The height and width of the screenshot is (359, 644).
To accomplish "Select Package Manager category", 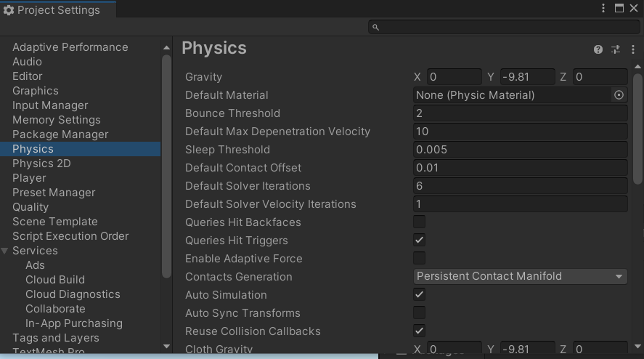I will 60,134.
